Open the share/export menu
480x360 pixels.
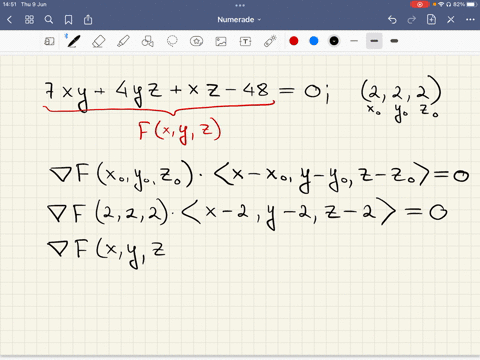(88, 20)
